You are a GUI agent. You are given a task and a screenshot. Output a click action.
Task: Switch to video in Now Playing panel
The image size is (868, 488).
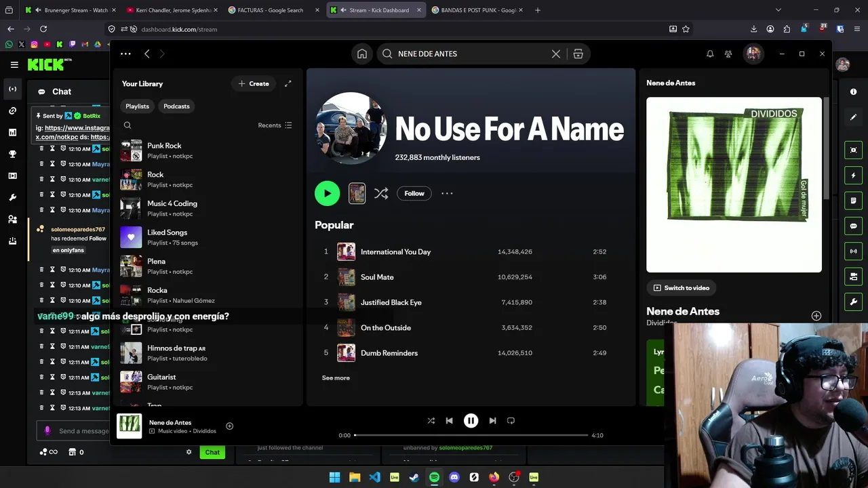(681, 288)
